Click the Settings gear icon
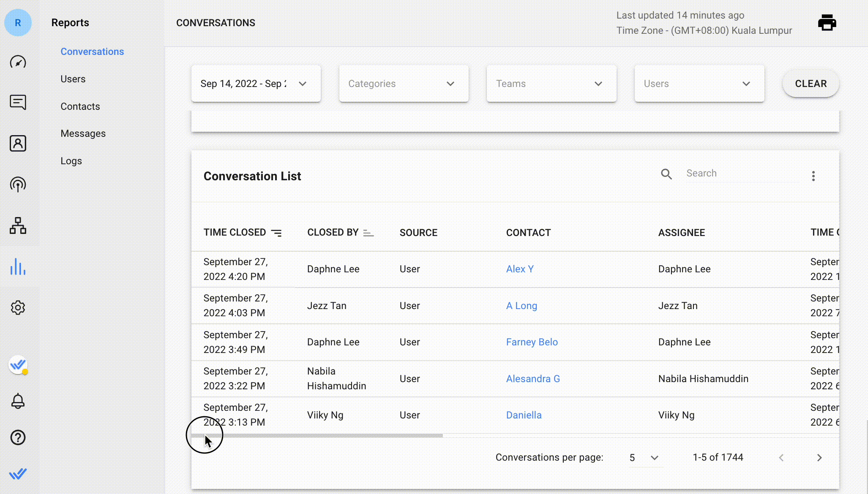The image size is (868, 494). 18,307
